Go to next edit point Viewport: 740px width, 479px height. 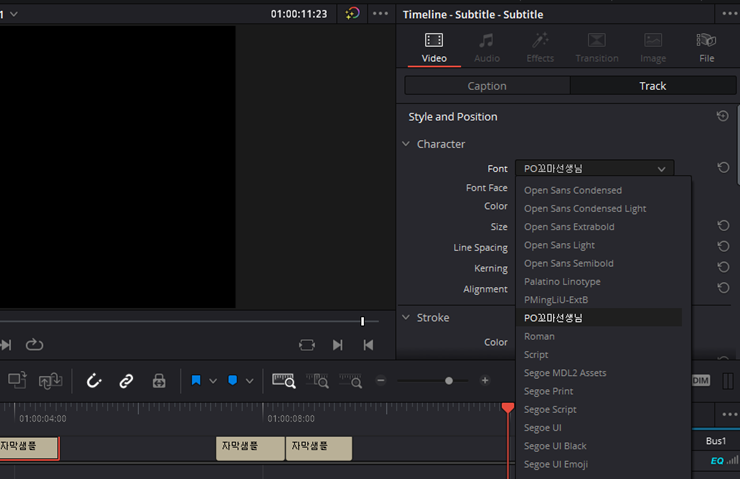click(337, 345)
